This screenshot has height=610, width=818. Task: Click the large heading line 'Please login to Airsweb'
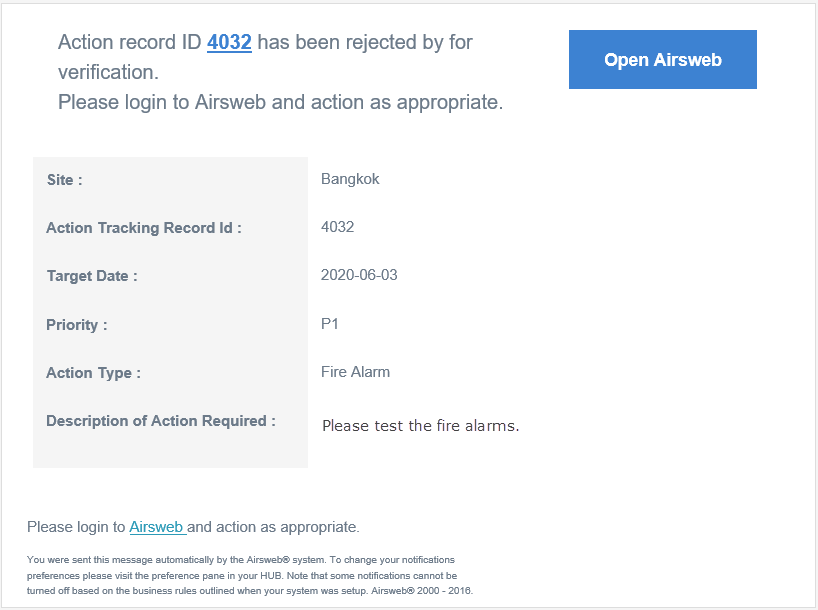coord(280,102)
